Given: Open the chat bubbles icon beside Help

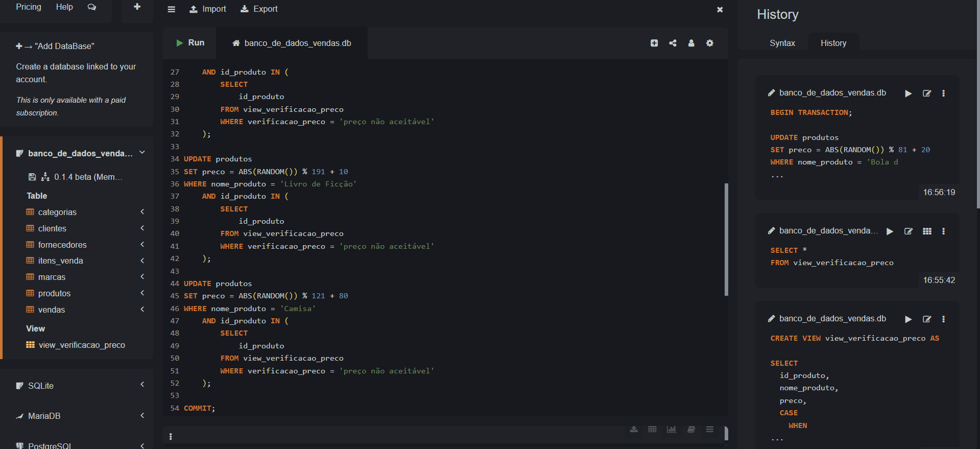Looking at the screenshot, I should (x=92, y=7).
